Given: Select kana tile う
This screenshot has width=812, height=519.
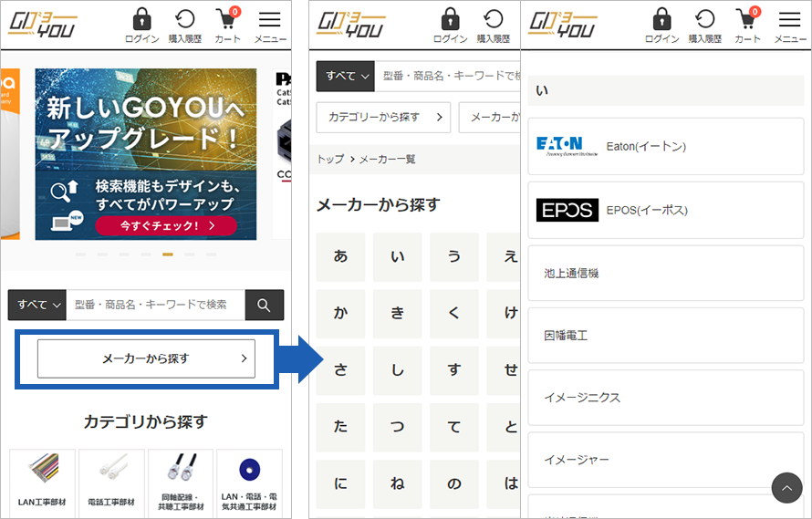Looking at the screenshot, I should [454, 257].
